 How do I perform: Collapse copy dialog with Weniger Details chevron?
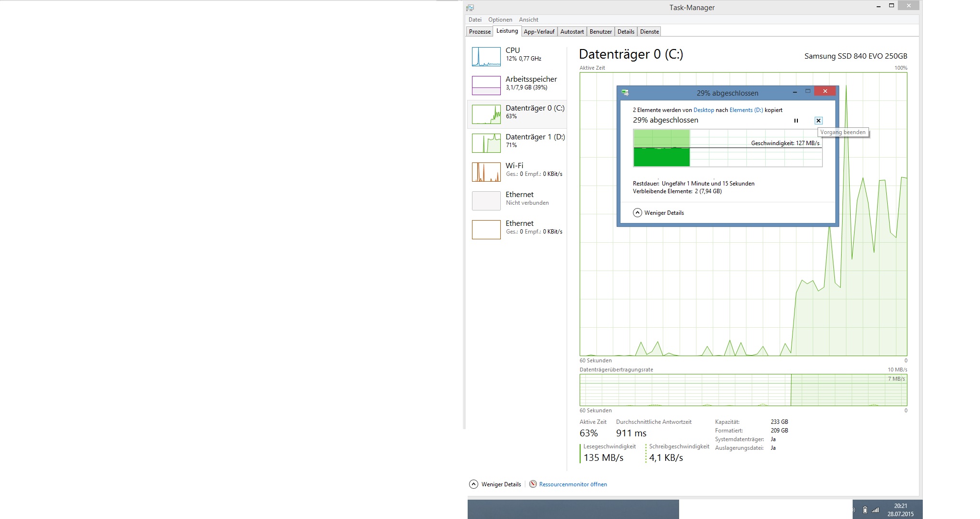tap(637, 213)
